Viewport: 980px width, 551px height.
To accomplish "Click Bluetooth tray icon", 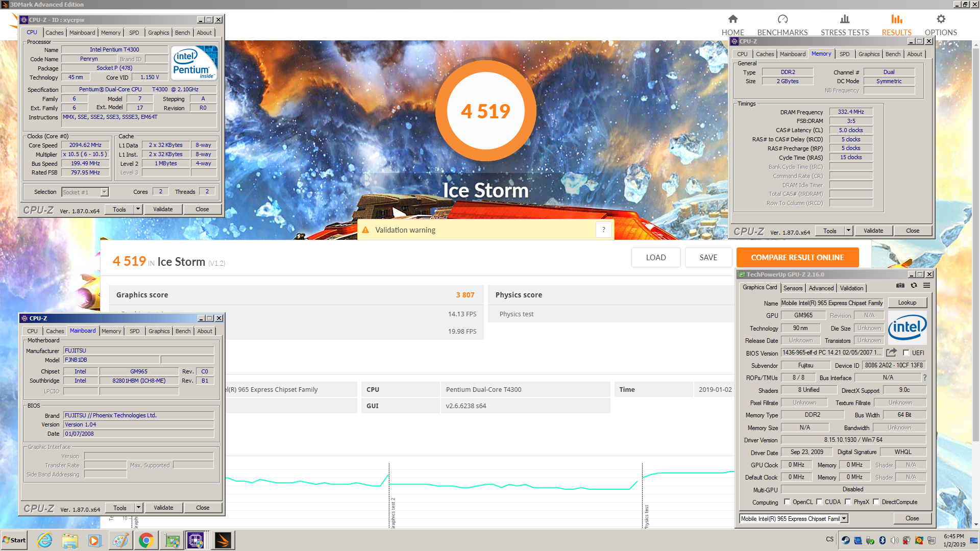I will 883,540.
